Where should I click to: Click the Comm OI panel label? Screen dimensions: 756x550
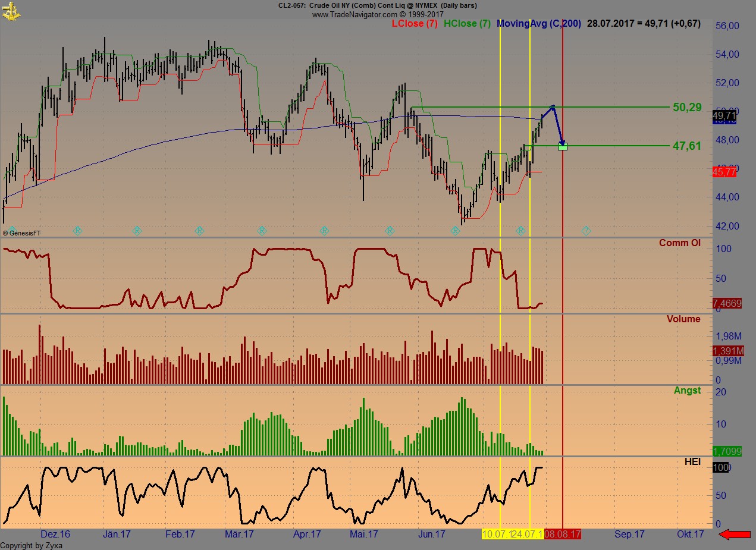pyautogui.click(x=680, y=243)
